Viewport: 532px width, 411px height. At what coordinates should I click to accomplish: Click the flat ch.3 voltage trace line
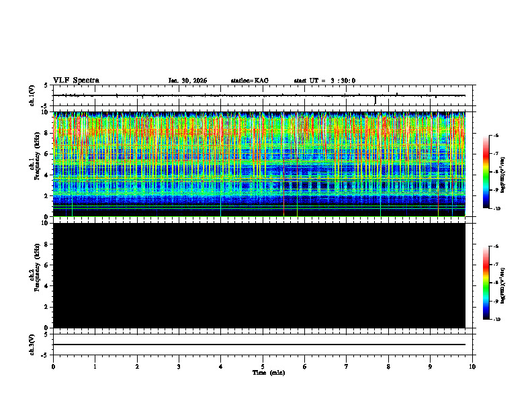pos(259,345)
